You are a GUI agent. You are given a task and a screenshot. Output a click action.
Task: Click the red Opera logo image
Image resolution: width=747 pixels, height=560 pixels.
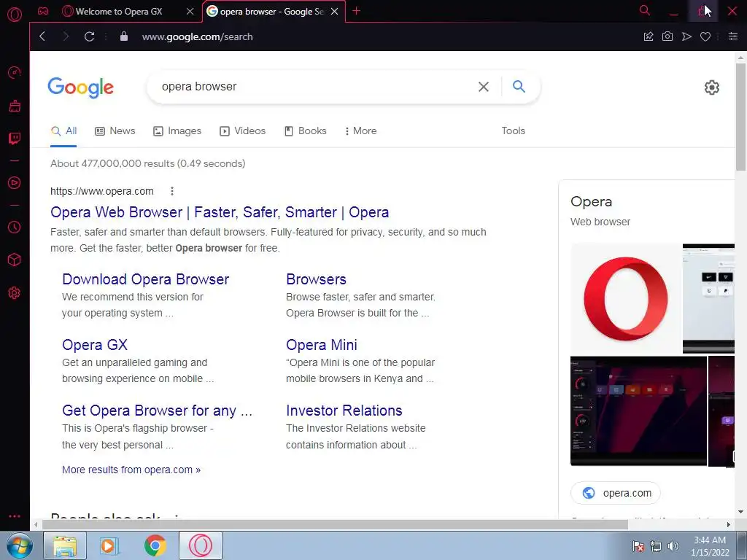click(626, 298)
